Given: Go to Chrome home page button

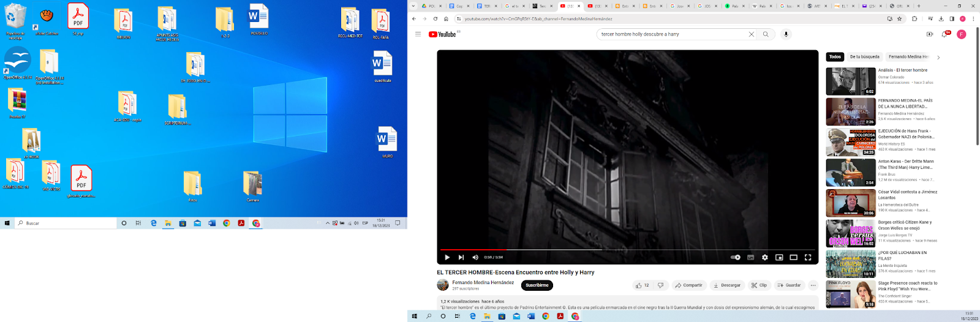Looking at the screenshot, I should pyautogui.click(x=446, y=19).
